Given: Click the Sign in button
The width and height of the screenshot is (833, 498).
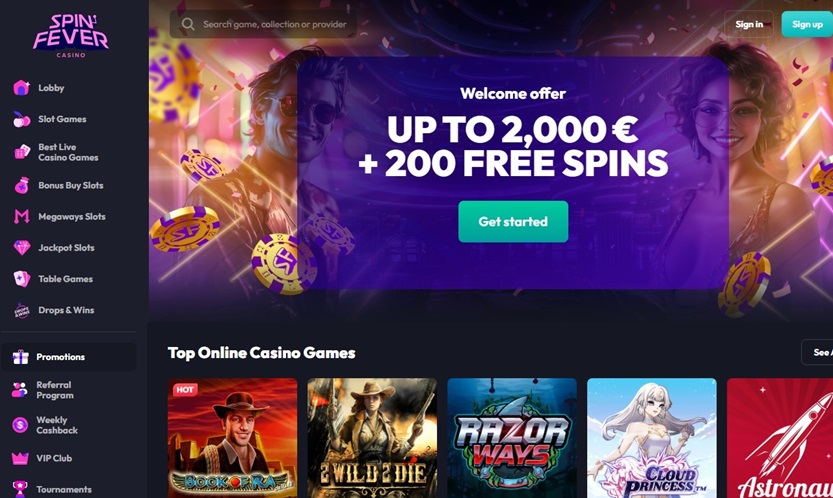Looking at the screenshot, I should click(x=749, y=24).
